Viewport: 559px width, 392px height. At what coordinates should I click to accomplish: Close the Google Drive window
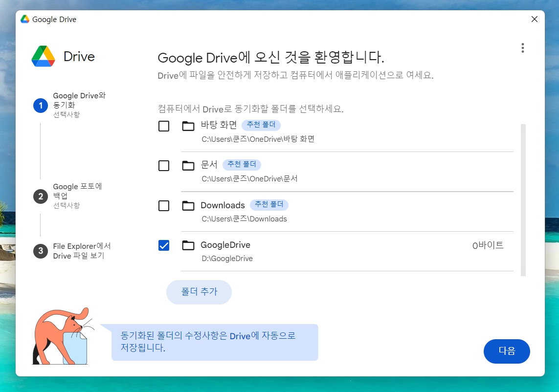[535, 19]
